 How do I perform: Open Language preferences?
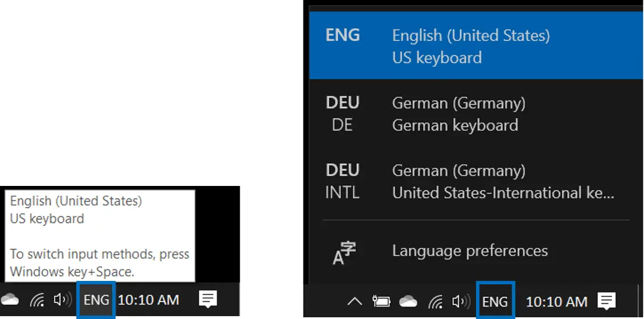pos(477,251)
